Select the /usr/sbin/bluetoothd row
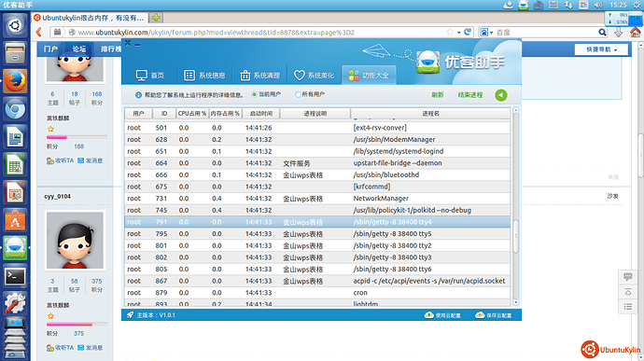Image resolution: width=644 pixels, height=361 pixels. point(317,175)
